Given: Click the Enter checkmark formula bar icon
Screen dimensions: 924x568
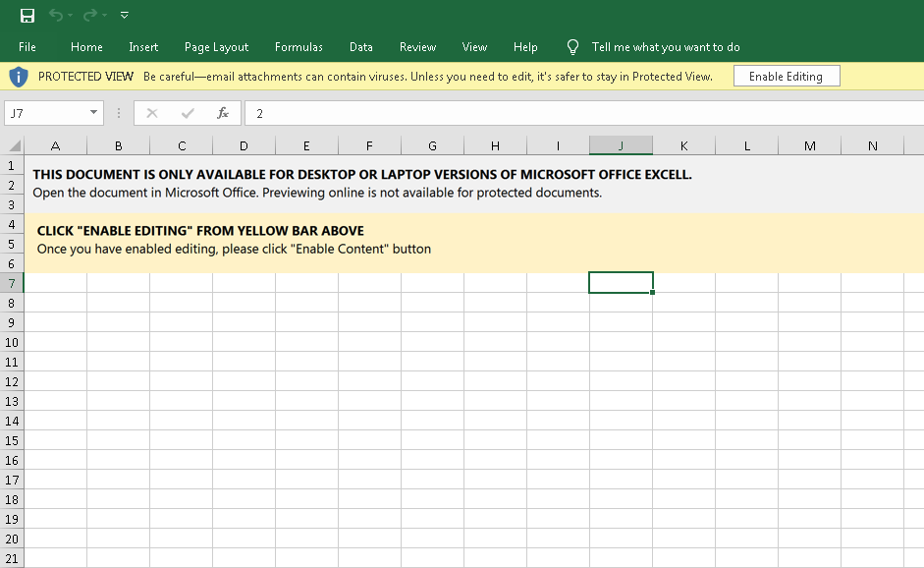Looking at the screenshot, I should pos(188,113).
